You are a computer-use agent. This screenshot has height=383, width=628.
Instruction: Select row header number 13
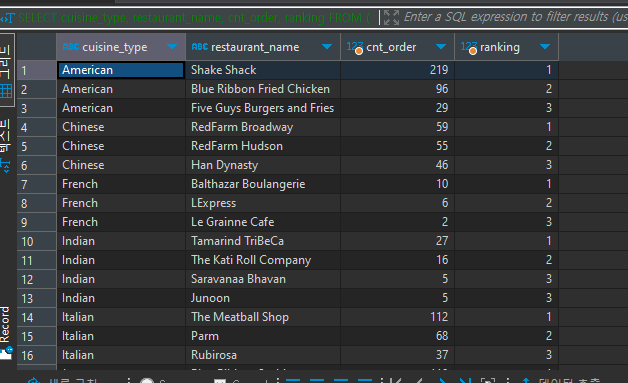(x=36, y=298)
